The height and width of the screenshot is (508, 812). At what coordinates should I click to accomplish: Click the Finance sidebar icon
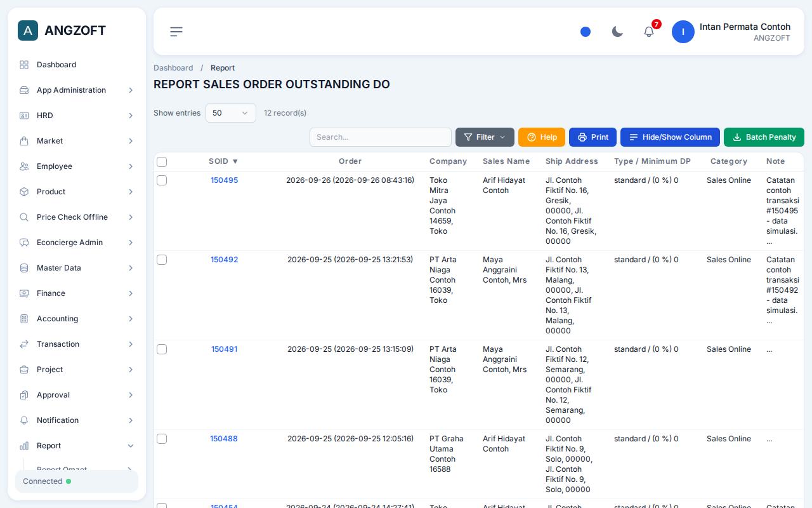[24, 293]
